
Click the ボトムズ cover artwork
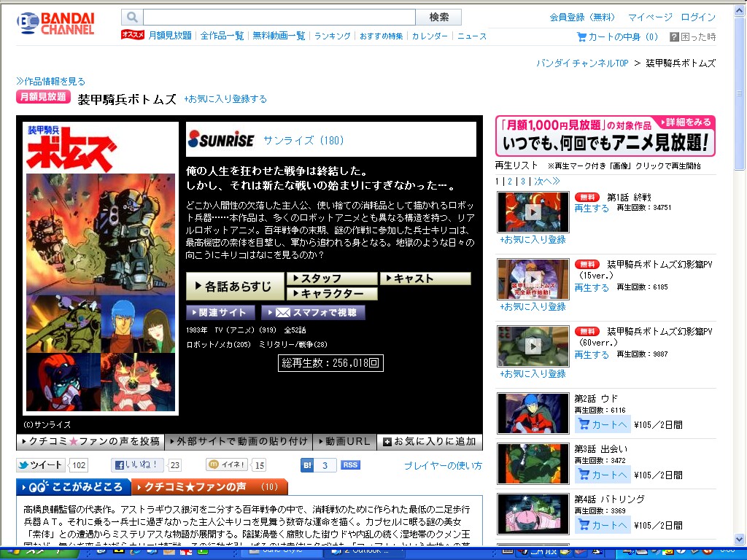[x=101, y=268]
